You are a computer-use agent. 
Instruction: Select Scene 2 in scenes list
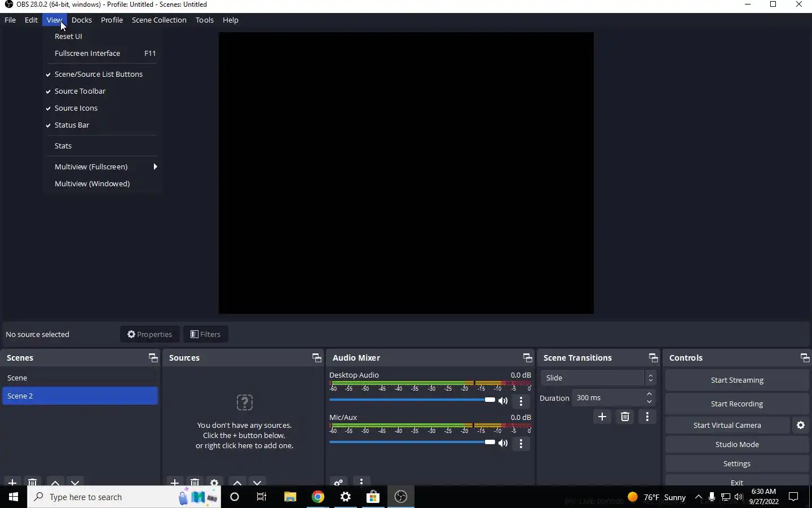80,396
